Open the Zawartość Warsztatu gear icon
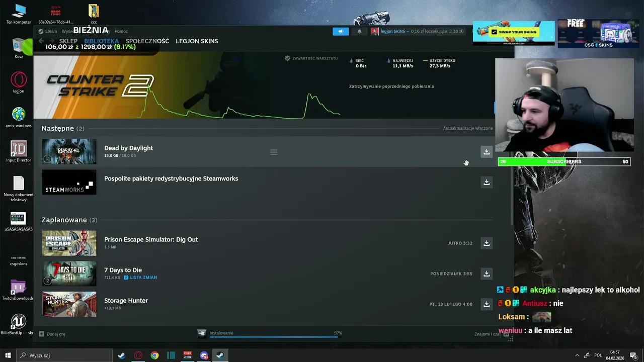The height and width of the screenshot is (362, 644). pyautogui.click(x=287, y=58)
